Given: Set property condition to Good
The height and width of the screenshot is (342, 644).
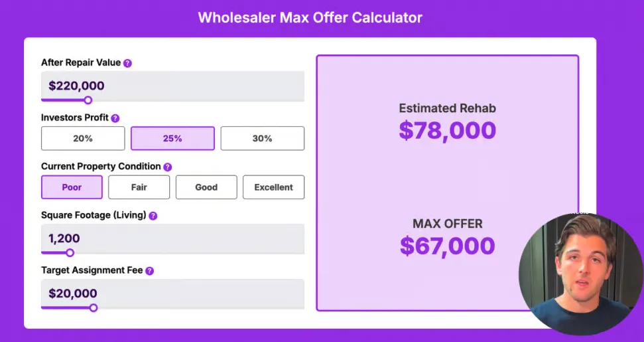Looking at the screenshot, I should pos(206,187).
